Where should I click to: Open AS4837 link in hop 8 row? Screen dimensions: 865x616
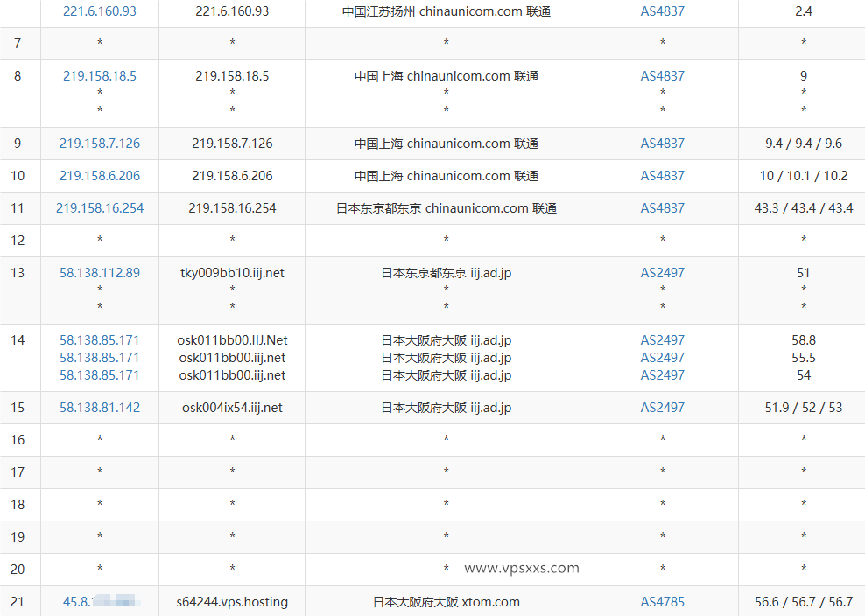click(663, 76)
